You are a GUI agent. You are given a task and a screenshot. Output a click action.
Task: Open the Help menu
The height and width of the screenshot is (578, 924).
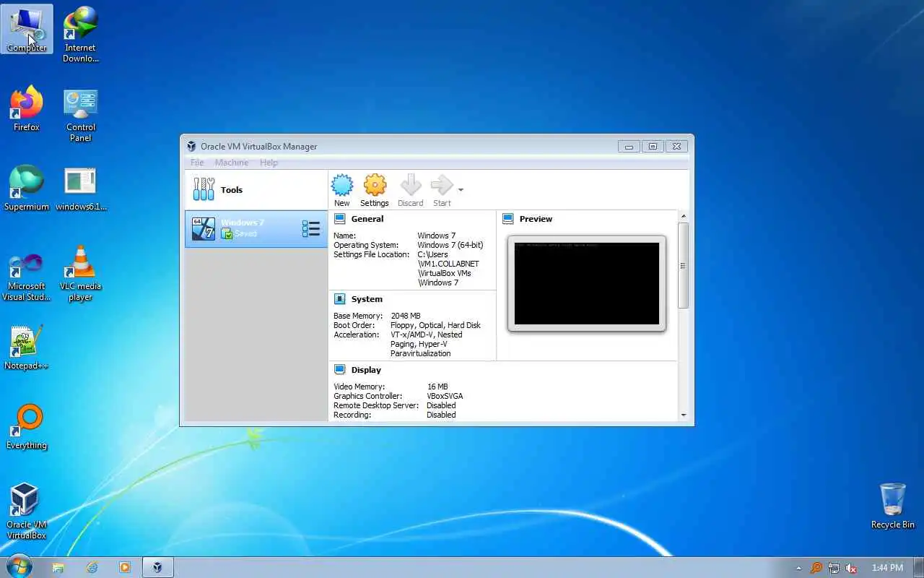pos(269,163)
